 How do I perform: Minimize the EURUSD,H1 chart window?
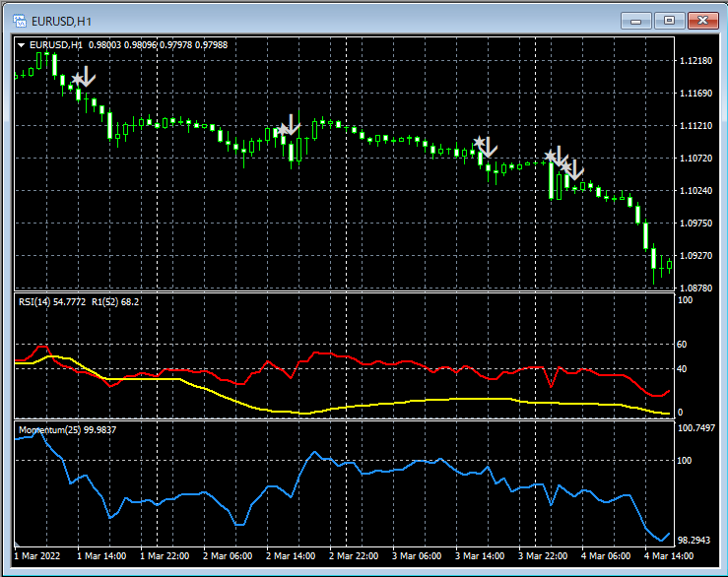638,19
